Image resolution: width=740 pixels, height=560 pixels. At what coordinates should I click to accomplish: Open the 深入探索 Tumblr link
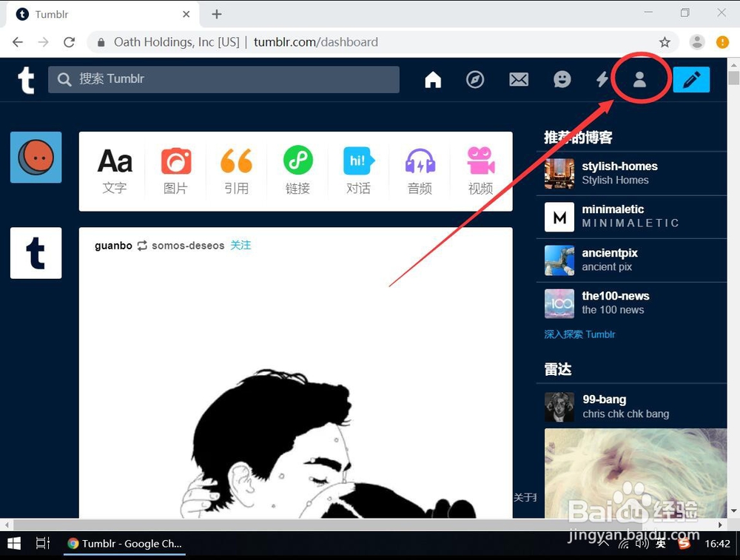pos(580,334)
